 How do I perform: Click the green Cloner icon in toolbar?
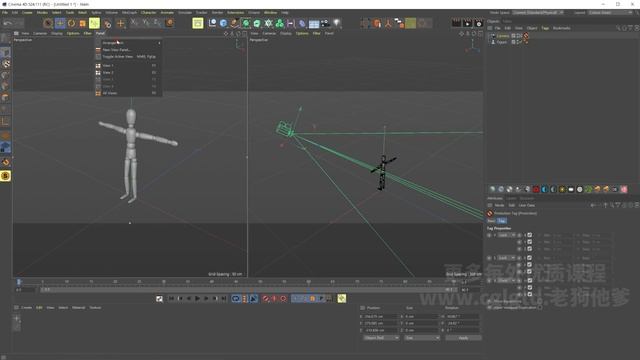280,23
